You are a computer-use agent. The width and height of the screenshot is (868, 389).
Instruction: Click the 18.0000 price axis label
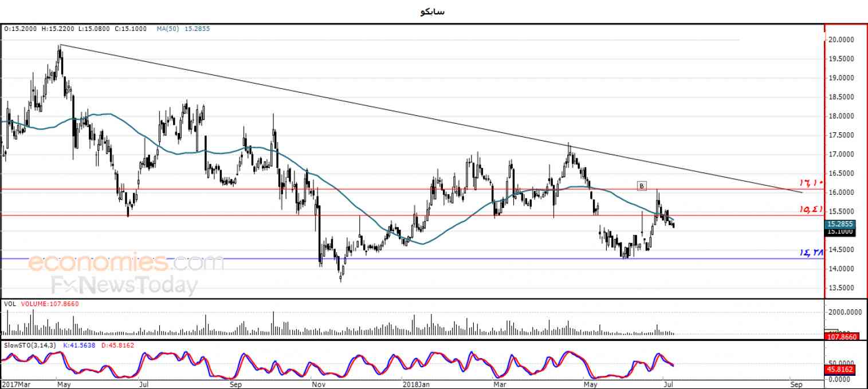tap(842, 116)
